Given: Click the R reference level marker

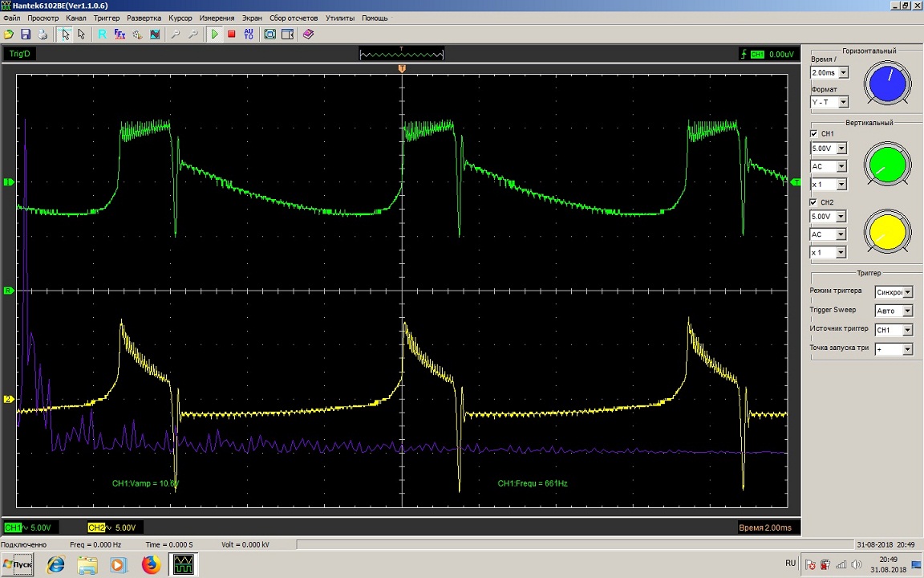Looking at the screenshot, I should coord(9,290).
